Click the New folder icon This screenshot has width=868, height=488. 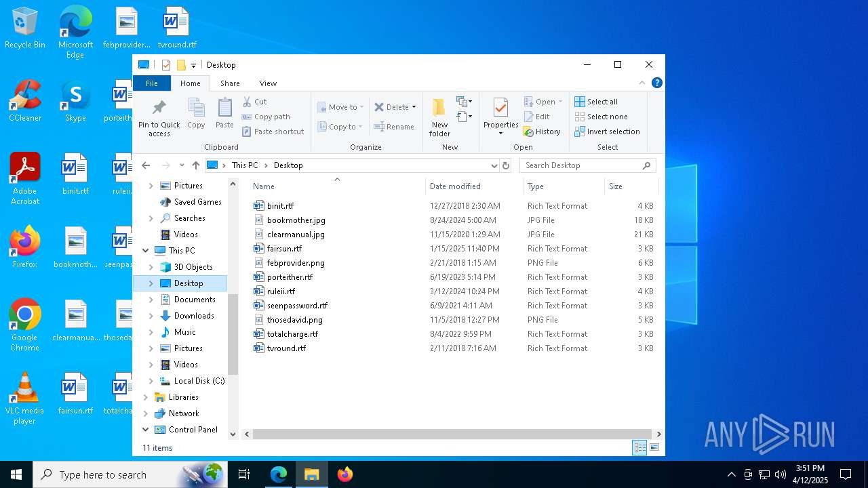click(439, 108)
